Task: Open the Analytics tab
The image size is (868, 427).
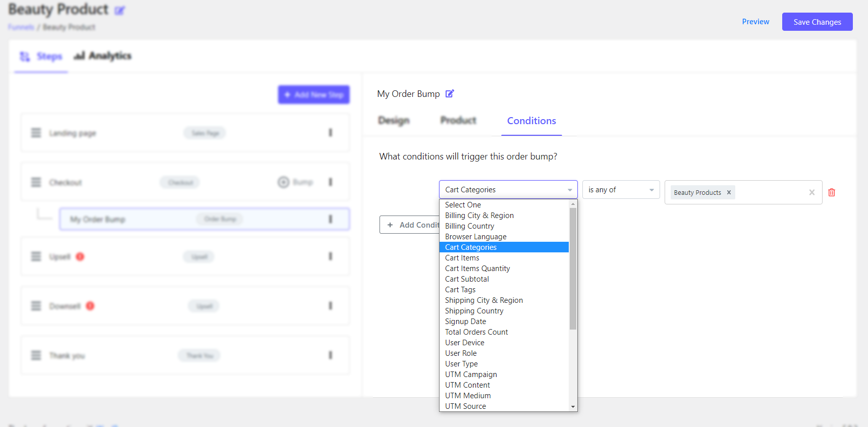Action: (x=102, y=56)
